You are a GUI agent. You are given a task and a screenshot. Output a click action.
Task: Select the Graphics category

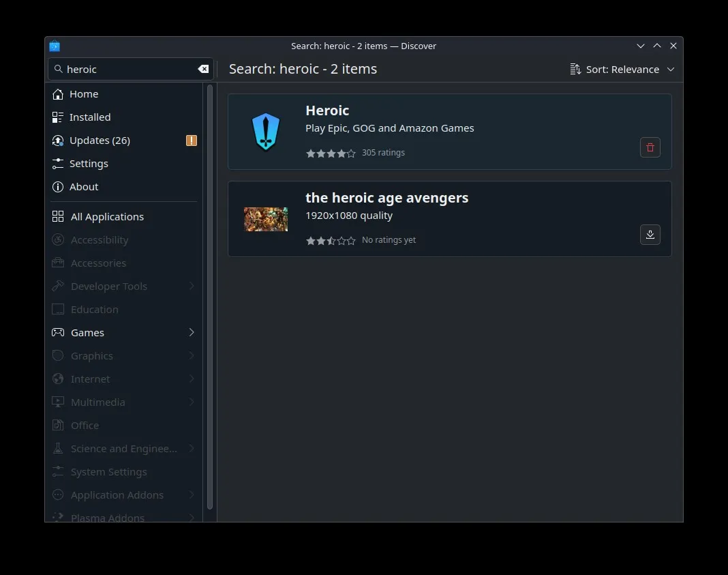(x=125, y=356)
